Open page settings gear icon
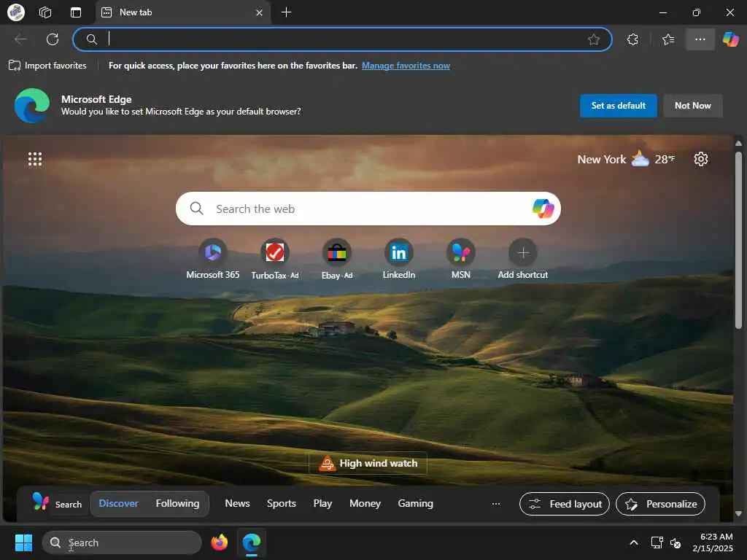Viewport: 747px width, 560px height. [x=700, y=159]
